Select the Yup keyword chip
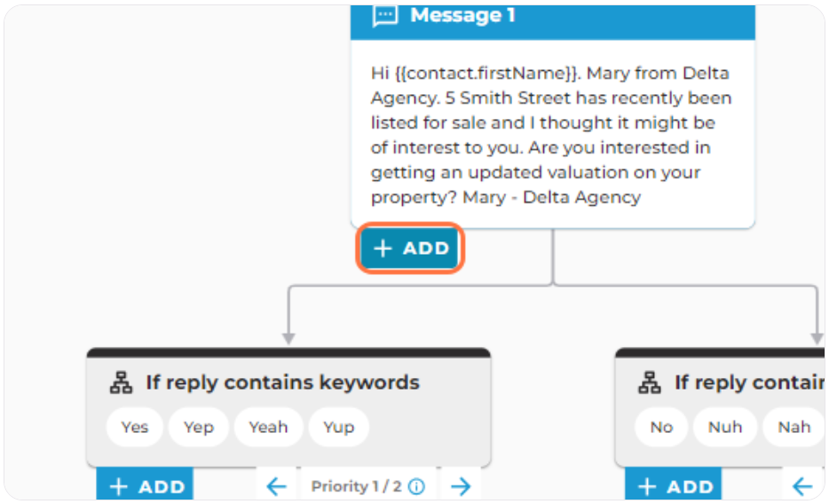 coord(339,427)
